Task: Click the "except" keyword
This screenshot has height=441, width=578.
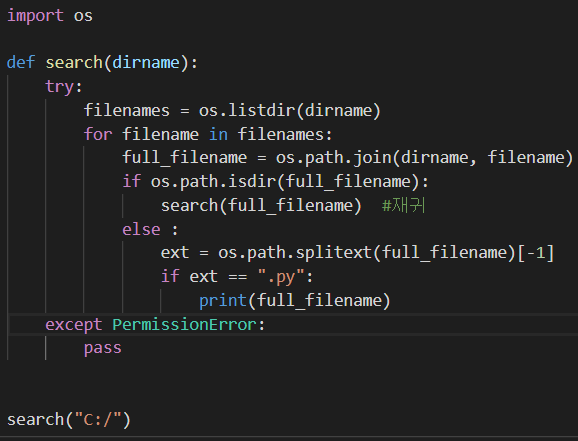Action: (74, 324)
